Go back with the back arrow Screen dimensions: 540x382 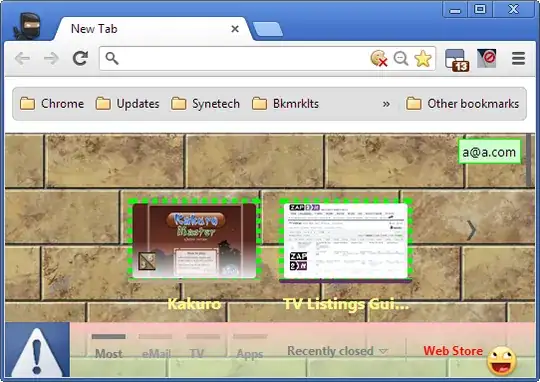click(23, 58)
